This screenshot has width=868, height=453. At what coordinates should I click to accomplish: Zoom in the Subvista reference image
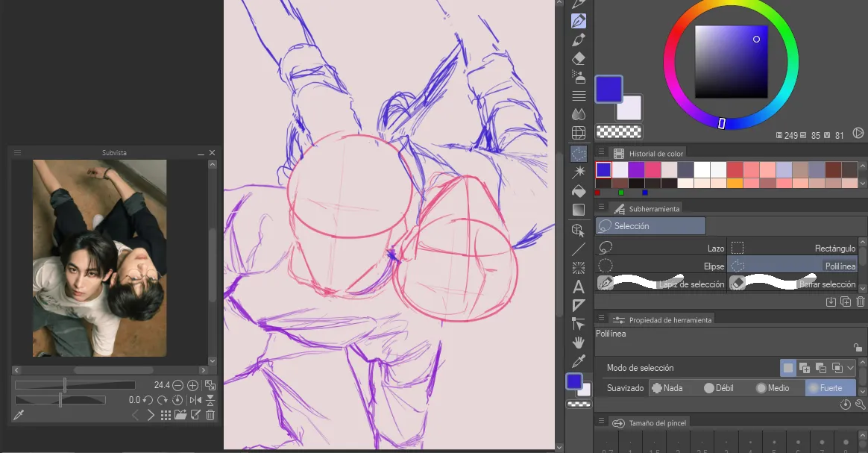pos(192,385)
